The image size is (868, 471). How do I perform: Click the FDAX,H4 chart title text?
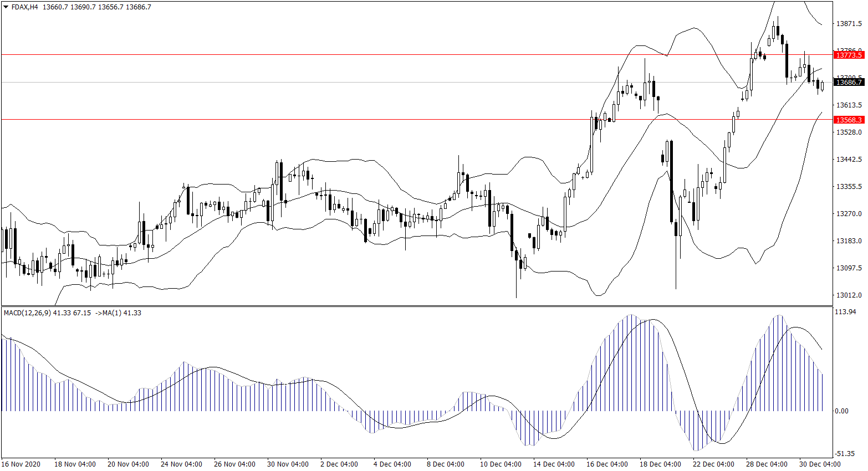click(24, 7)
